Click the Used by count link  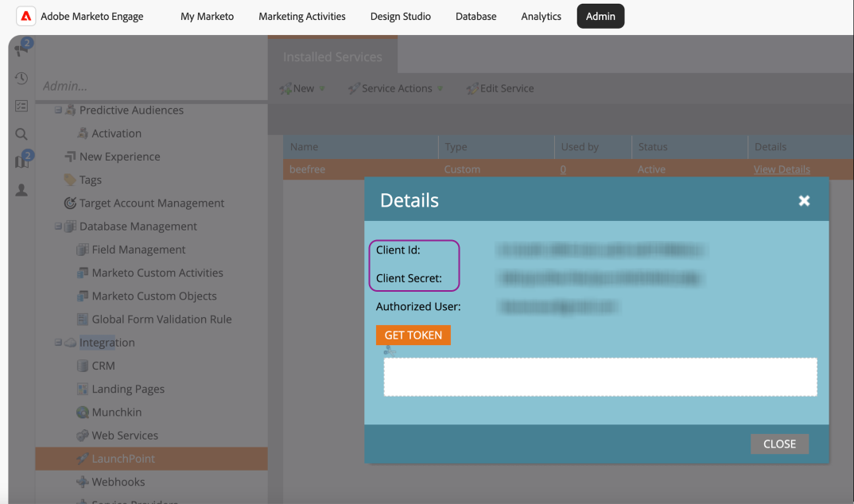(x=563, y=169)
